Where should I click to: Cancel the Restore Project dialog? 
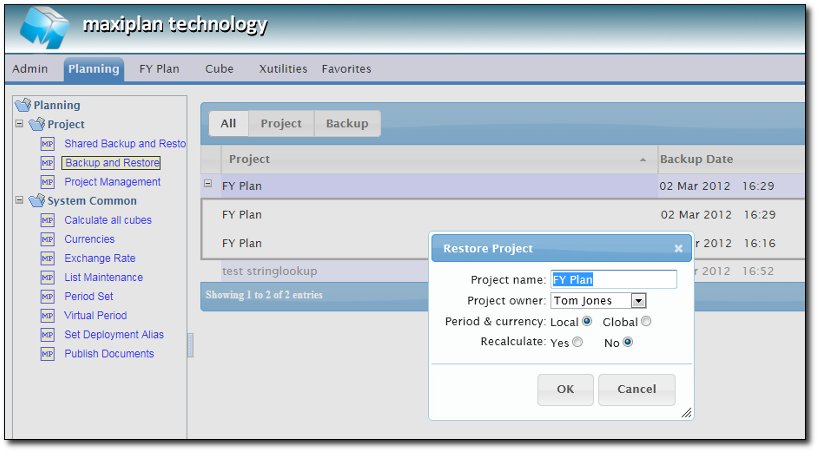636,389
